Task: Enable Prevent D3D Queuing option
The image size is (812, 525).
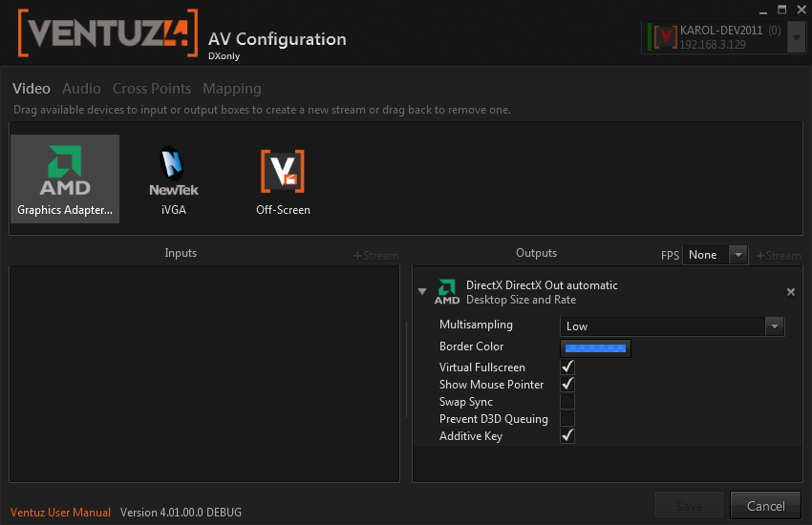Action: (x=567, y=419)
